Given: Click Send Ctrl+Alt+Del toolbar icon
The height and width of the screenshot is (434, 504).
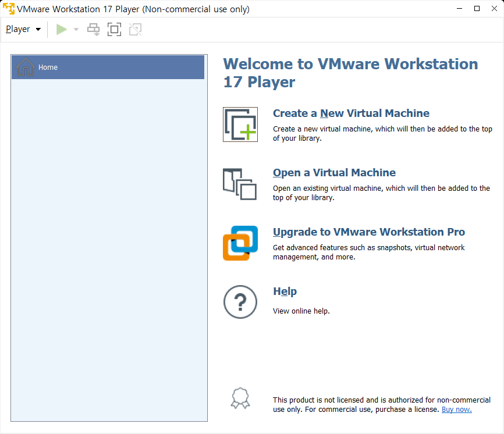Looking at the screenshot, I should 94,29.
